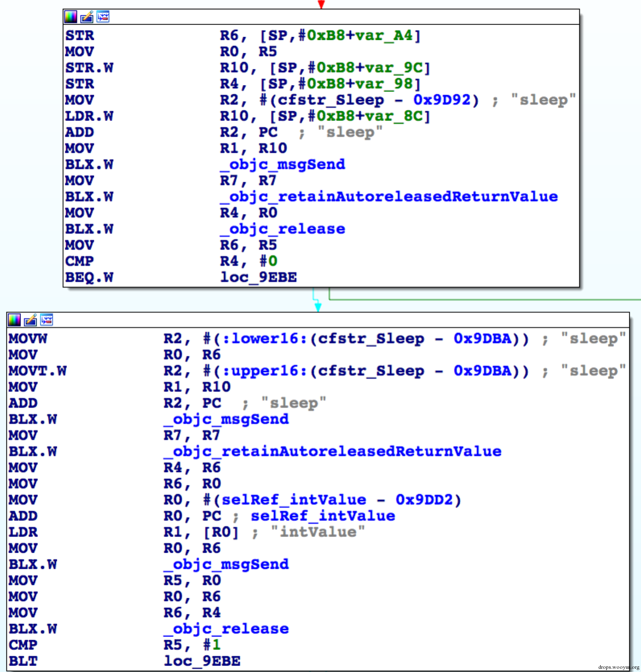Click the red incoming arrow above the upper block
Viewport: 641px width, 672px height.
[321, 4]
